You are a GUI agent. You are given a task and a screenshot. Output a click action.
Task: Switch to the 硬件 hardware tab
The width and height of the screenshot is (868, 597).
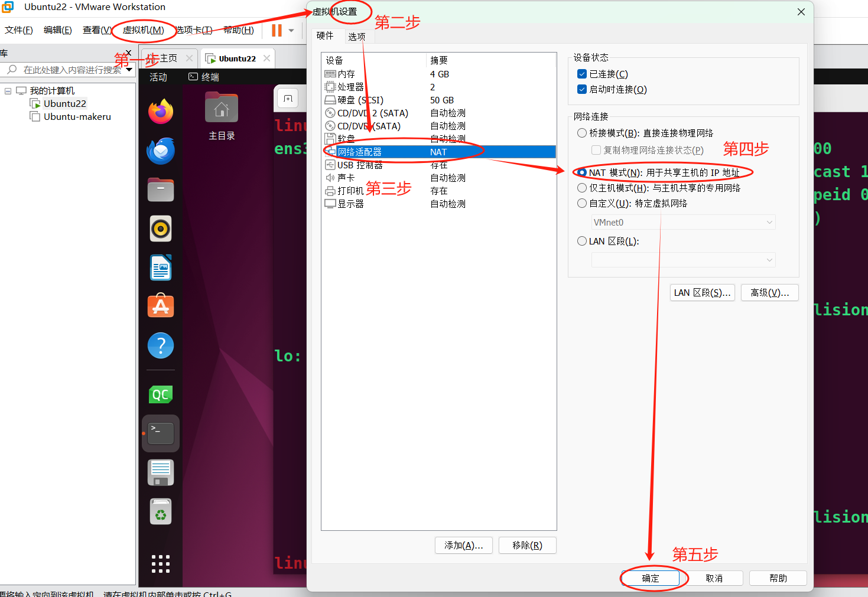click(x=325, y=35)
